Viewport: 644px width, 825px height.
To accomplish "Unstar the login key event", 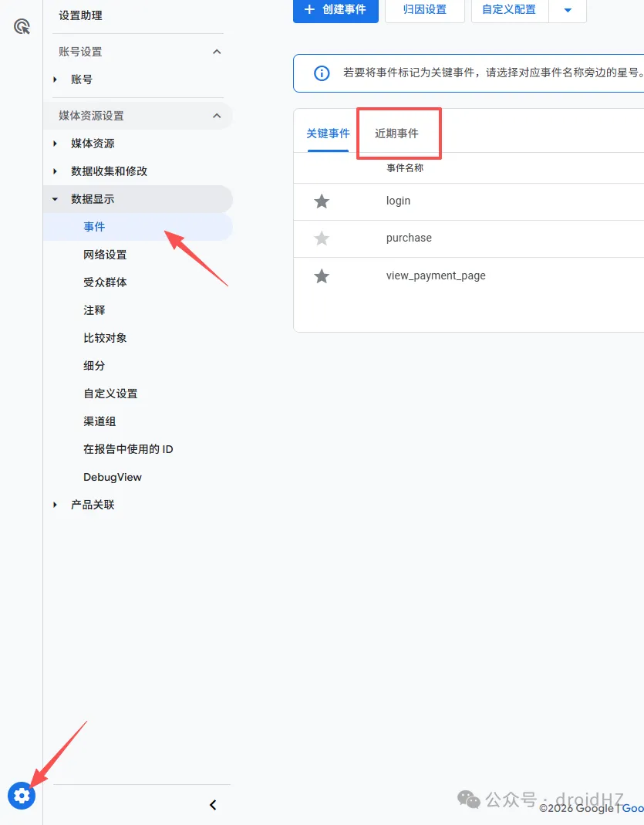I will (322, 200).
